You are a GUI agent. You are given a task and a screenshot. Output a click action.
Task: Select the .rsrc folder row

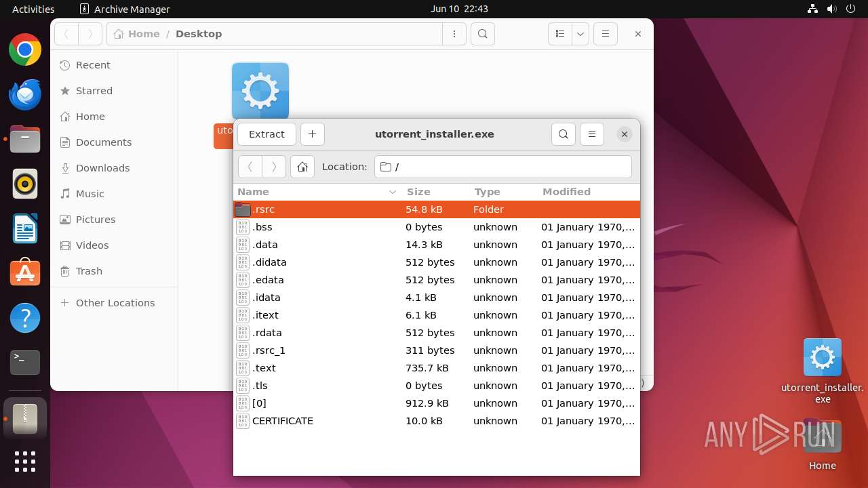click(x=437, y=209)
